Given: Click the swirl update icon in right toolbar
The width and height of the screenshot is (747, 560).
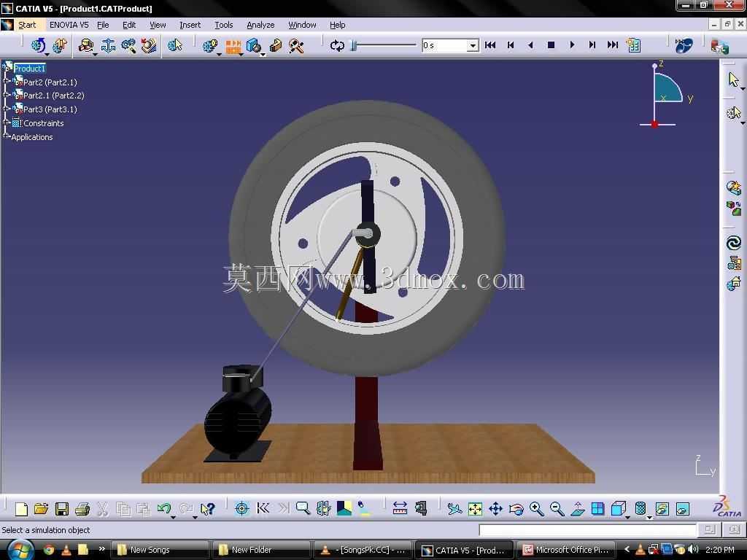Looking at the screenshot, I should pos(734,243).
